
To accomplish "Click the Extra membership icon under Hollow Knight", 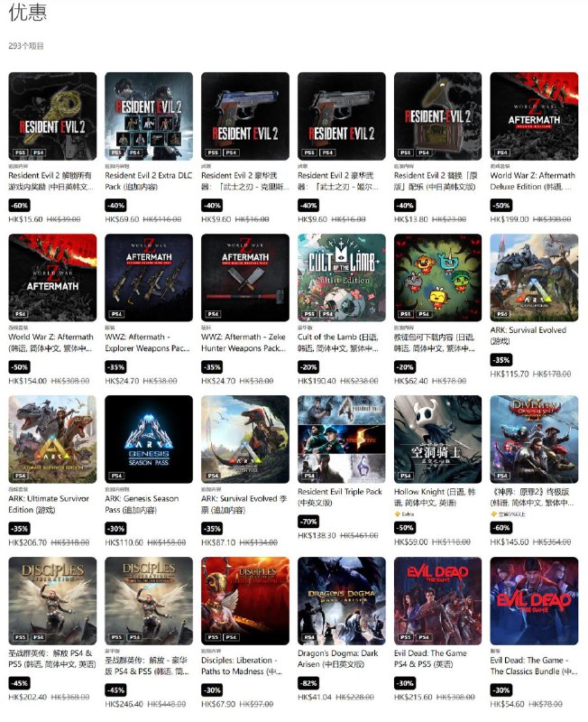I will (x=397, y=514).
